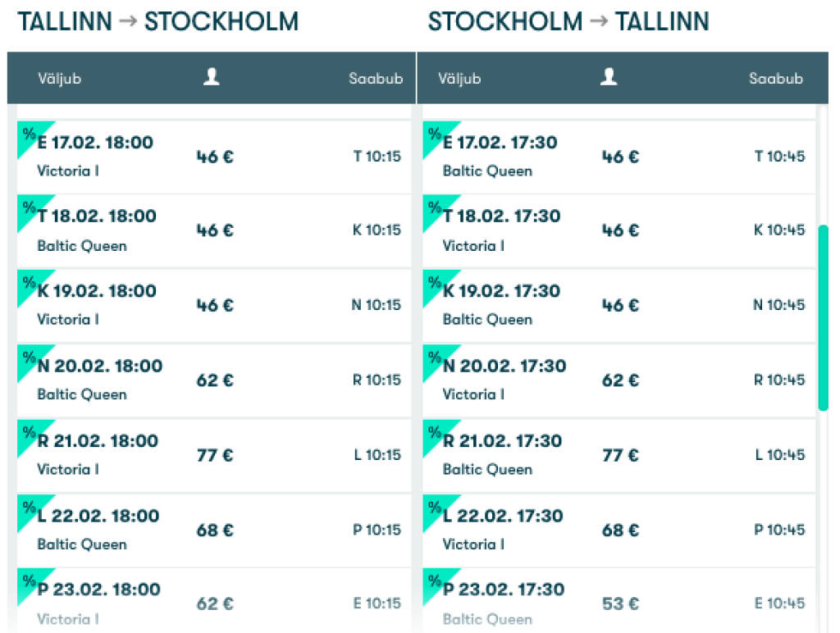Screen dimensions: 840x633
Task: Click discount badge on L 22.02. 17:30 departure
Action: (x=435, y=507)
